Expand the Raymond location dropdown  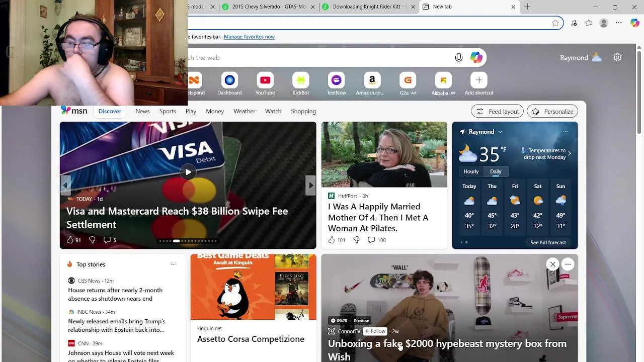tap(500, 132)
